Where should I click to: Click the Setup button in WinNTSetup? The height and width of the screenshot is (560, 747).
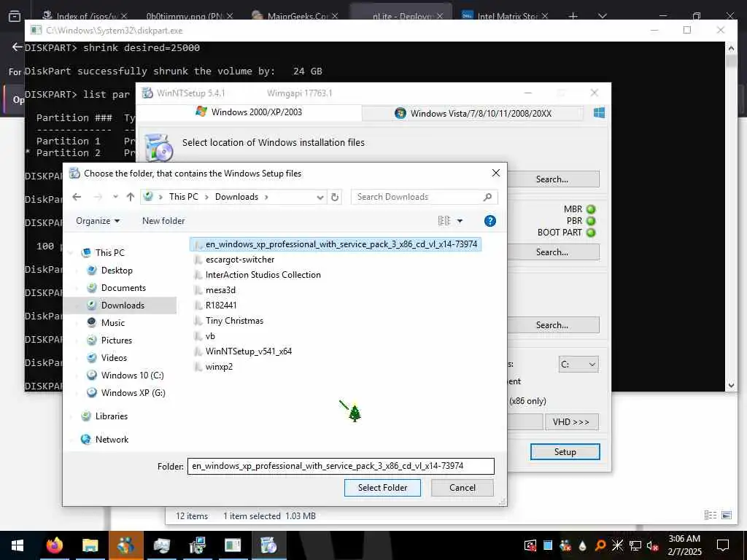[x=565, y=452]
